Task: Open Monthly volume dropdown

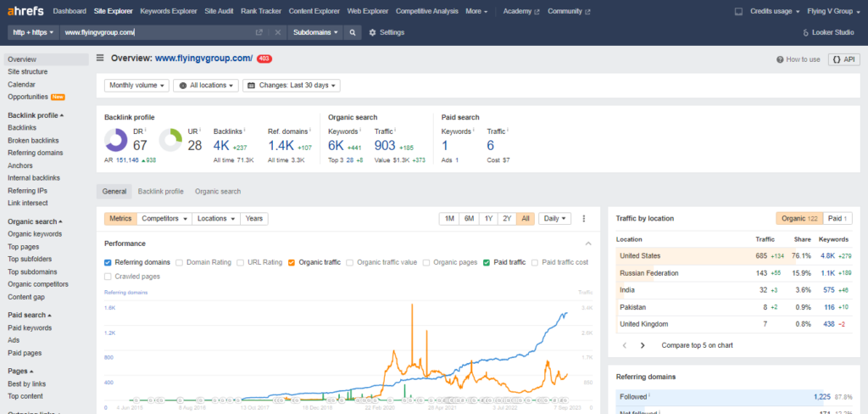Action: [x=136, y=86]
